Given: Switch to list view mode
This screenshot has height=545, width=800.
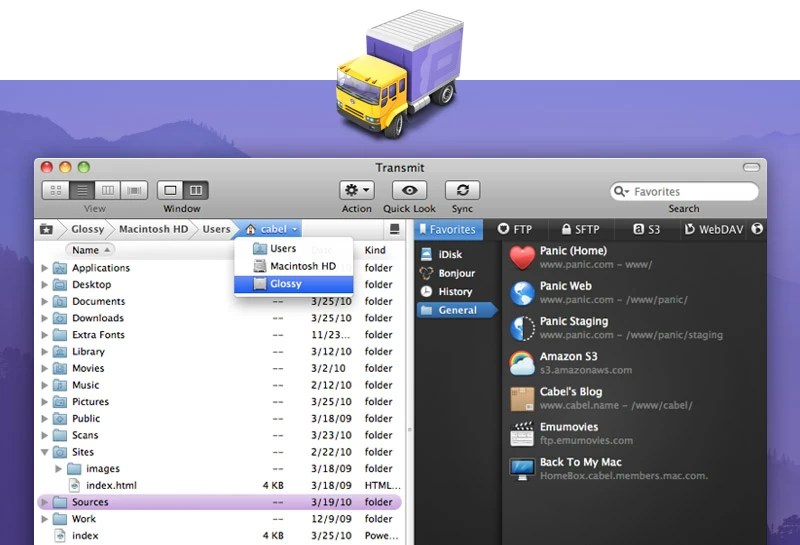Looking at the screenshot, I should click(82, 190).
